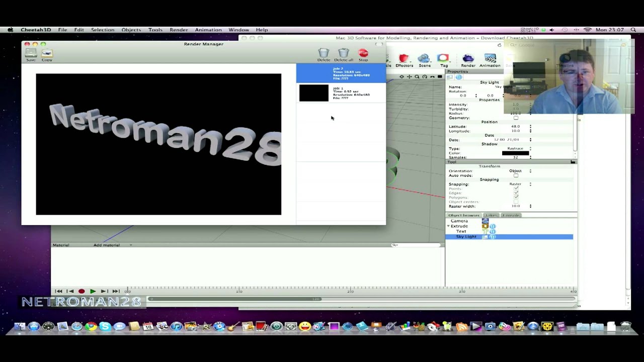The width and height of the screenshot is (644, 362).
Task: Toggle the Geometry checkbox
Action: point(516,118)
